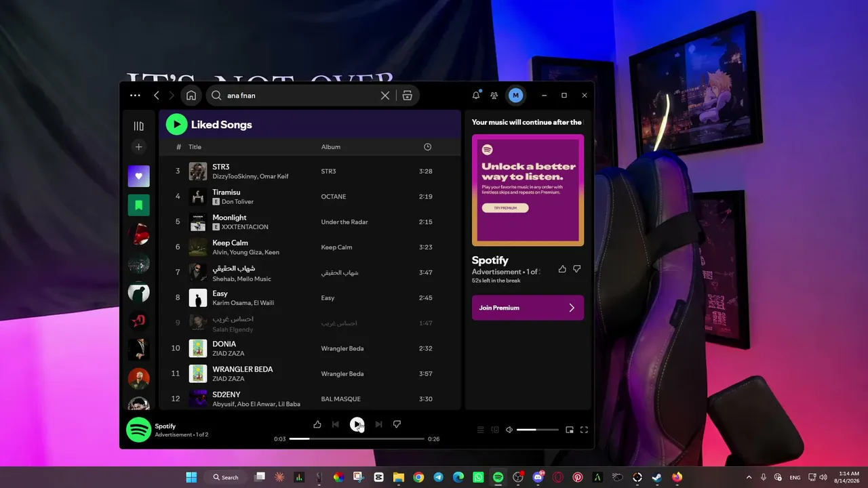Viewport: 868px width, 488px height.
Task: Skip to next track
Action: click(378, 424)
